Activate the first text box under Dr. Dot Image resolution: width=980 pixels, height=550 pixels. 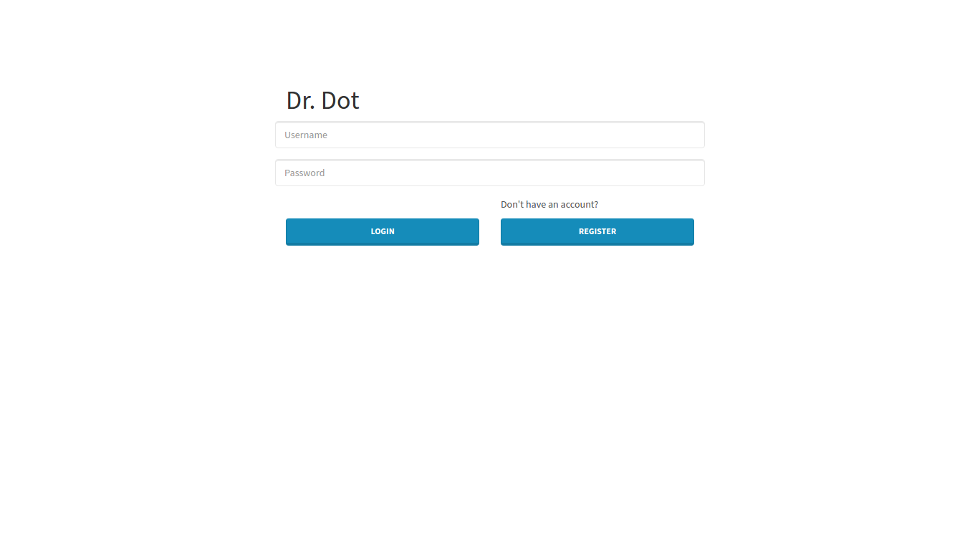[490, 135]
